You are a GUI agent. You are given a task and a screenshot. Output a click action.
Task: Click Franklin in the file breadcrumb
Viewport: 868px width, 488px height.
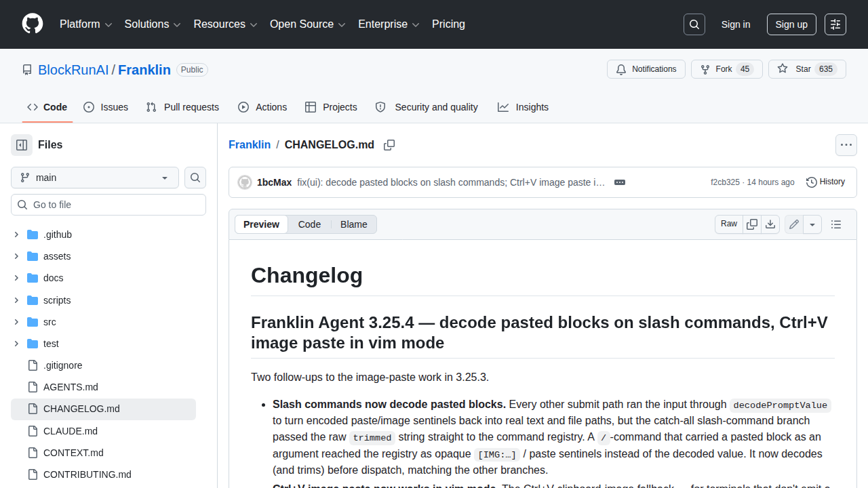coord(250,145)
